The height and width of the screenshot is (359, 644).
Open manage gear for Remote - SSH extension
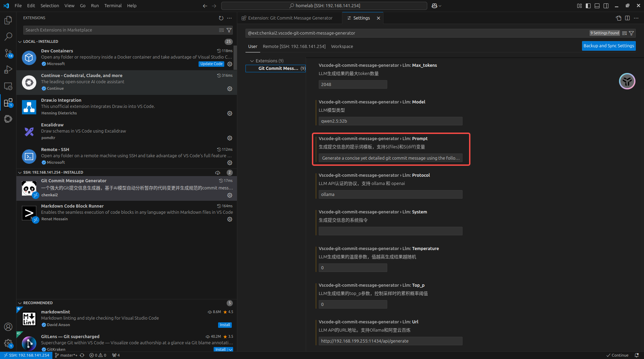230,163
